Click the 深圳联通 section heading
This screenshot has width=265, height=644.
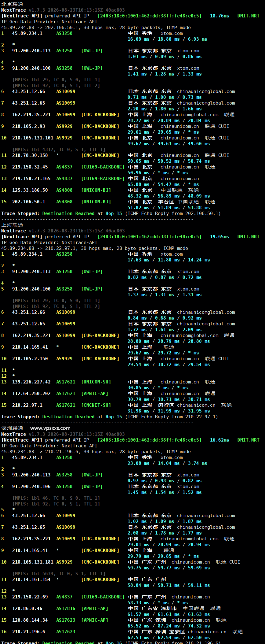[x=12, y=428]
